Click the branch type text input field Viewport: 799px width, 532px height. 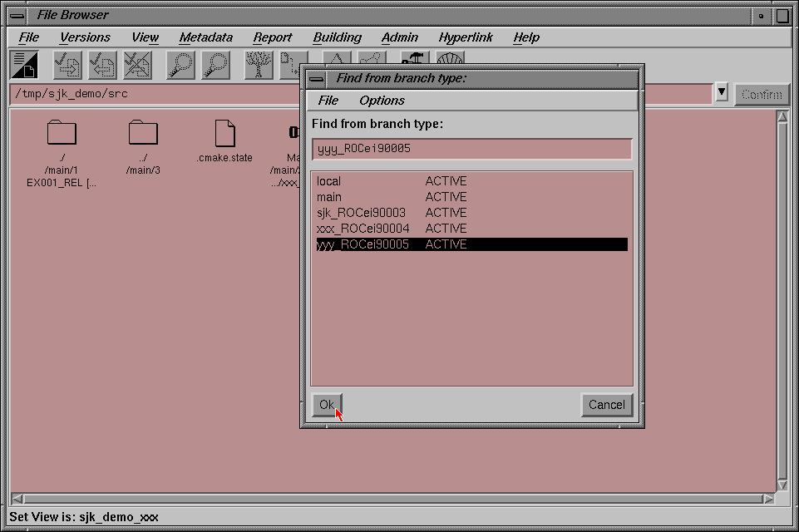click(x=471, y=149)
